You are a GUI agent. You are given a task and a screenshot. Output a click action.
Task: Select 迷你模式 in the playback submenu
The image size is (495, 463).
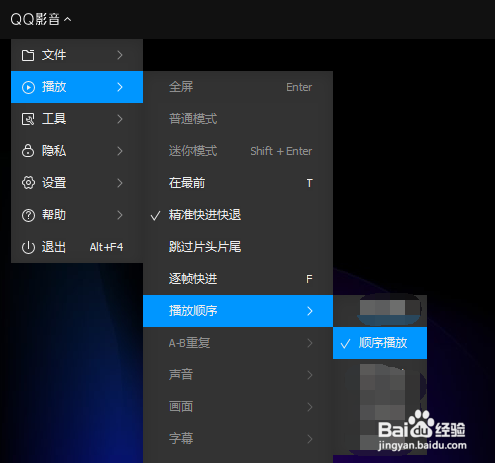point(238,151)
